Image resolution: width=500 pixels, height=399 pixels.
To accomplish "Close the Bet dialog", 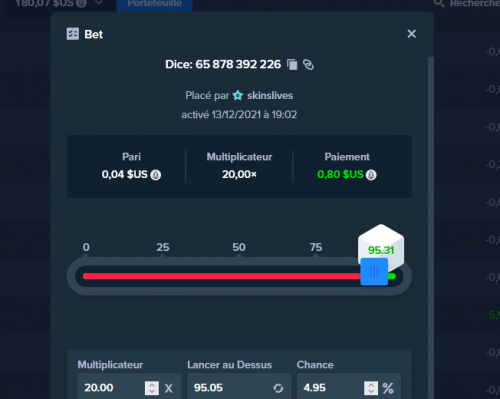I will pos(412,34).
